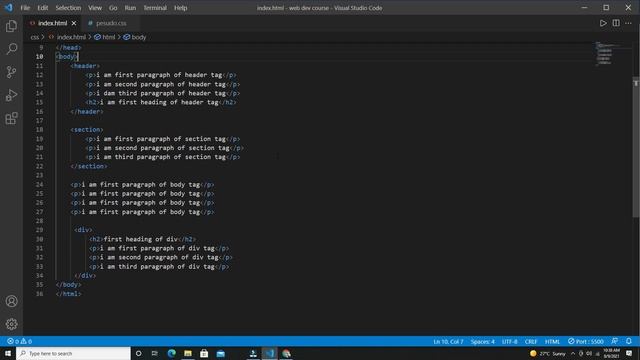Image resolution: width=640 pixels, height=360 pixels.
Task: Open the Edit menu
Action: 42,8
